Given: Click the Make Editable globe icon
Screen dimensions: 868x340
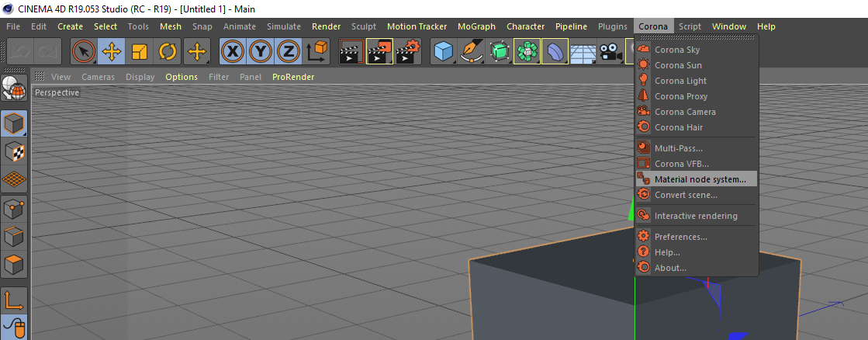Looking at the screenshot, I should [14, 88].
